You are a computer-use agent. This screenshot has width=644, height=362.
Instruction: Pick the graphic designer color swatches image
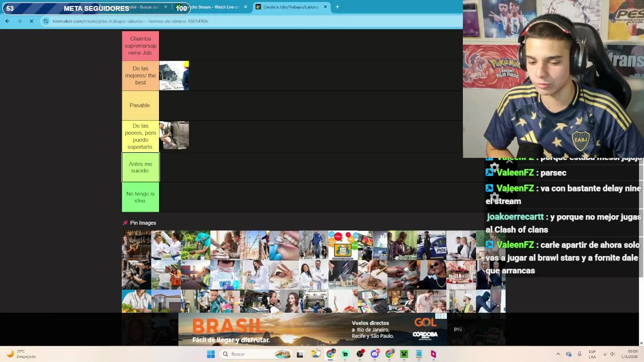(373, 301)
